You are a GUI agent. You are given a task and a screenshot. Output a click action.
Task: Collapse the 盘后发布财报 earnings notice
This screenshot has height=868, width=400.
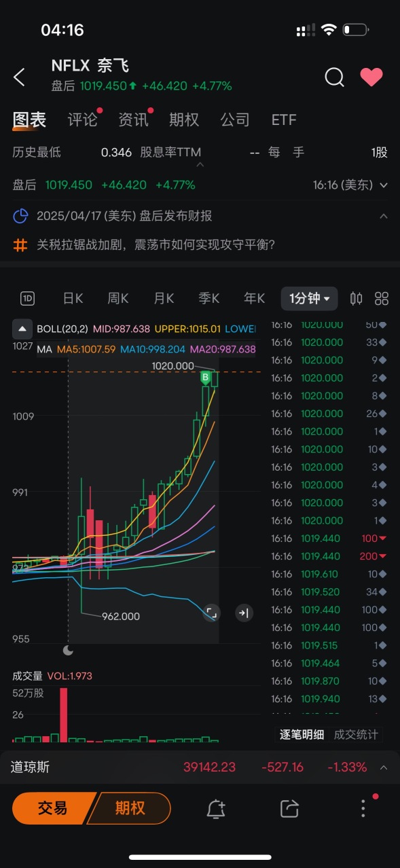tap(384, 216)
